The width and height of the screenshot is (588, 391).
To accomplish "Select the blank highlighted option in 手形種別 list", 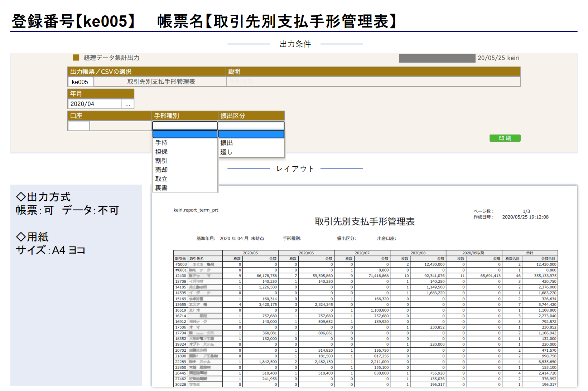I will point(185,134).
